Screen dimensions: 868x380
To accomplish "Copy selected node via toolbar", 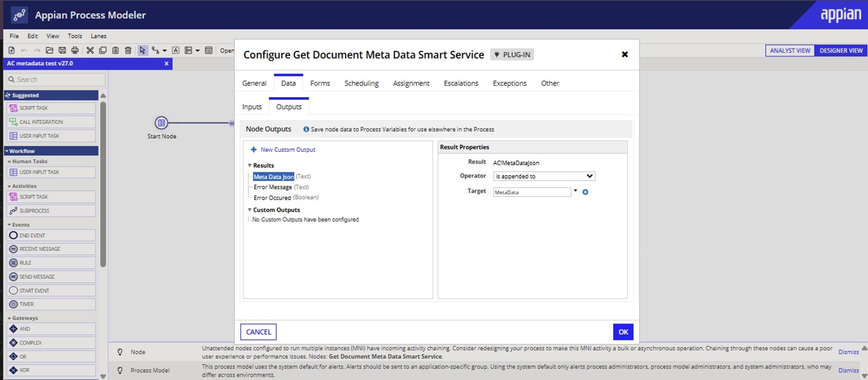I will (103, 50).
